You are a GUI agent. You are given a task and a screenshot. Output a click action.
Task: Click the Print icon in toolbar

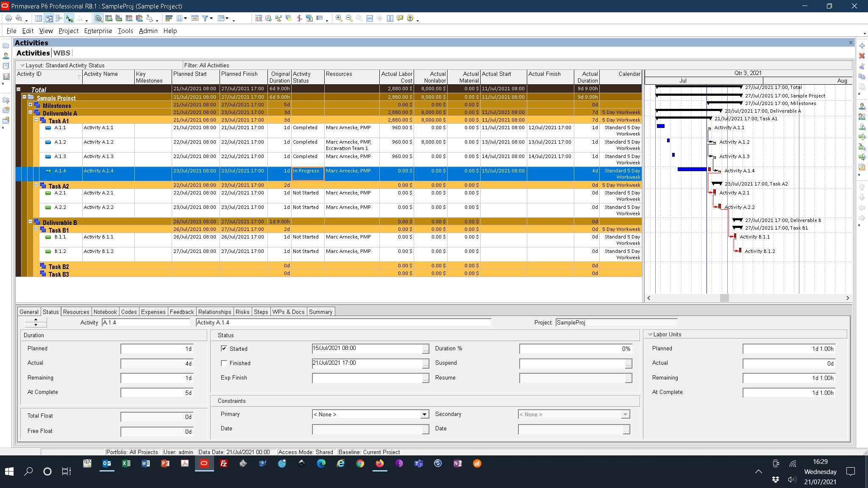(x=8, y=18)
